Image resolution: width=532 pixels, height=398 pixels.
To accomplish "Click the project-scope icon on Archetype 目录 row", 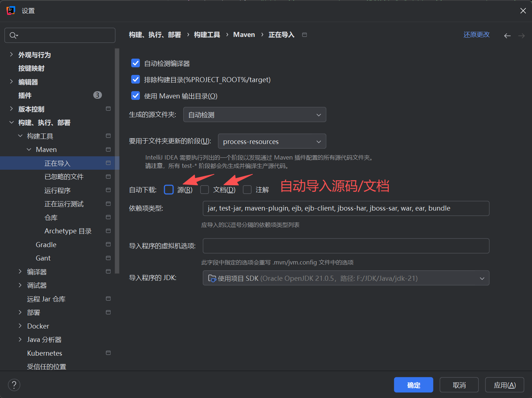I will (108, 231).
